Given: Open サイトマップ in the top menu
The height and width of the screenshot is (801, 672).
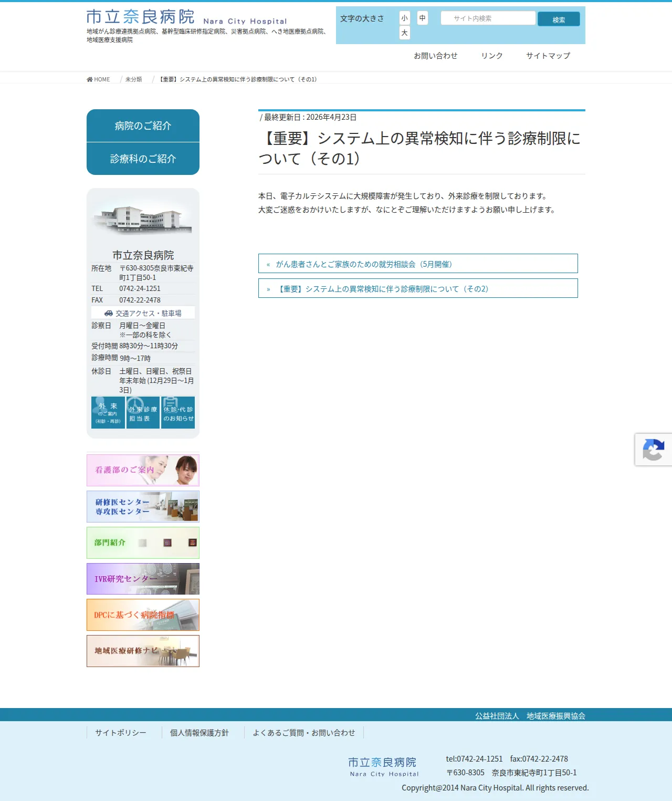Looking at the screenshot, I should click(548, 56).
